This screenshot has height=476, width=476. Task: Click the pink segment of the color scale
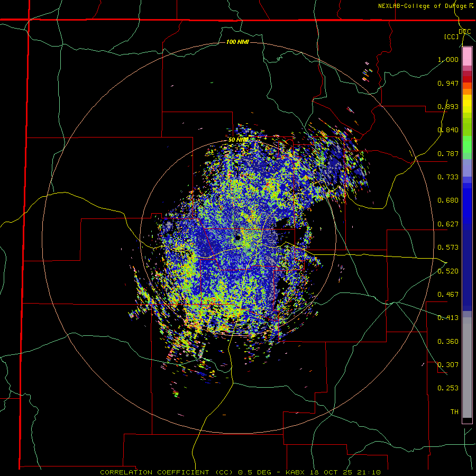467,57
